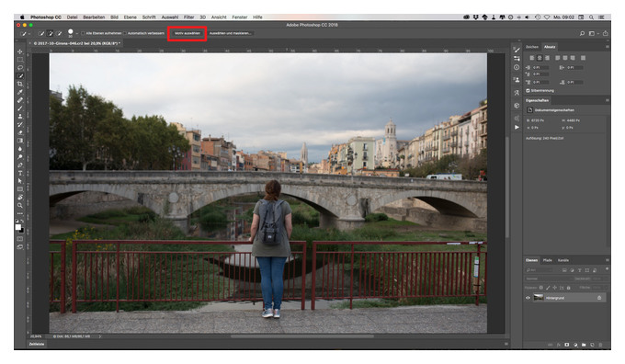This screenshot has height=364, width=625.
Task: Click the center text paragraph alignment icon
Action: coord(540,58)
